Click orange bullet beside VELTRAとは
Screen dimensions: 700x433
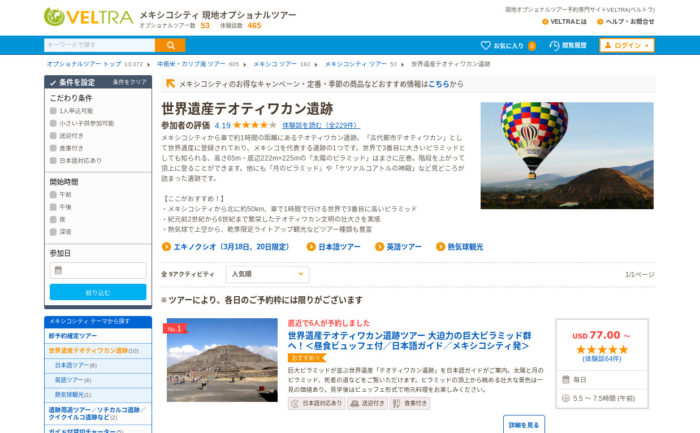coord(545,21)
